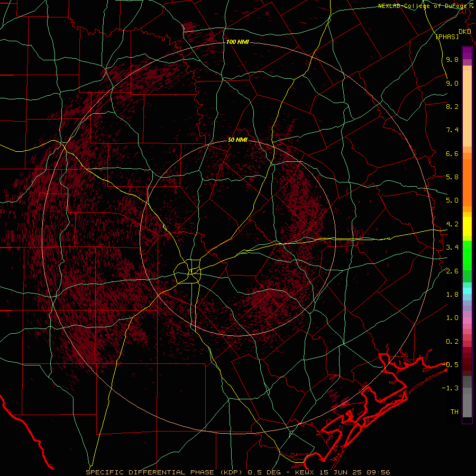Viewport: 476px width, 476px height.
Task: Click the 0.2 value on the color scale
Action: pos(452,342)
